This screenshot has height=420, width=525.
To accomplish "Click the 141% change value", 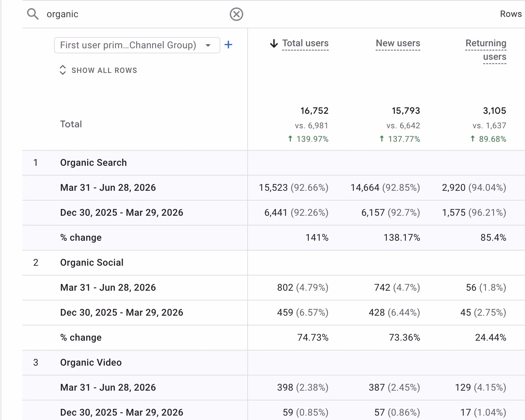I will point(317,238).
